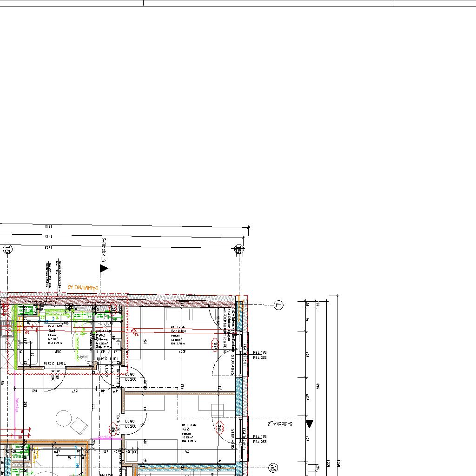Screen dimensions: 476x476
Task: Click the grid axis marker M
Action: coord(273,468)
